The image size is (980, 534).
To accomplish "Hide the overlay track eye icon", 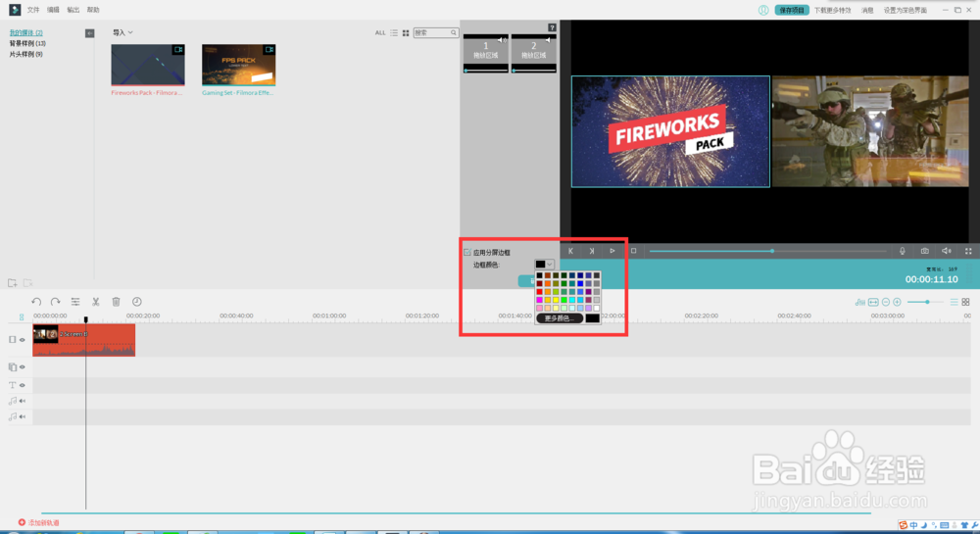I will [x=22, y=367].
